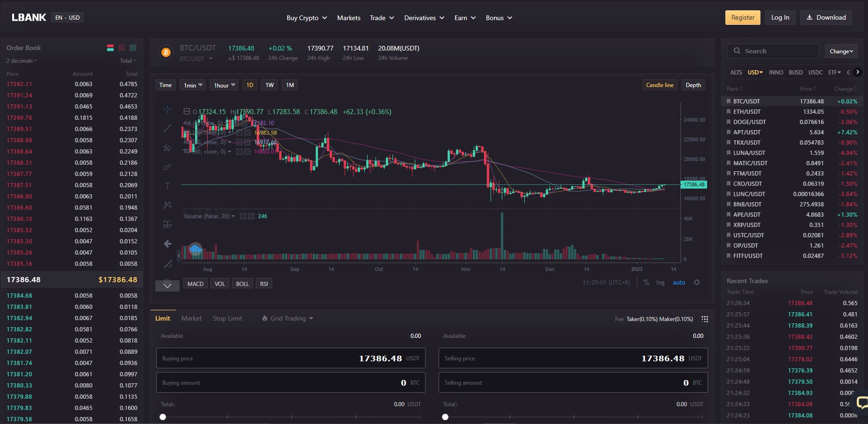Select the APT/USDT pair row
Viewport: 868px width, 424px height.
coord(792,132)
